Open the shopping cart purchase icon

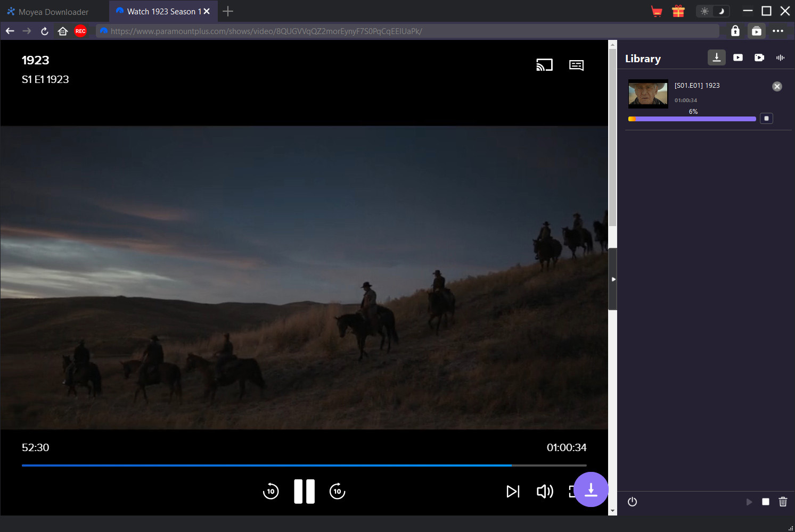(x=657, y=11)
